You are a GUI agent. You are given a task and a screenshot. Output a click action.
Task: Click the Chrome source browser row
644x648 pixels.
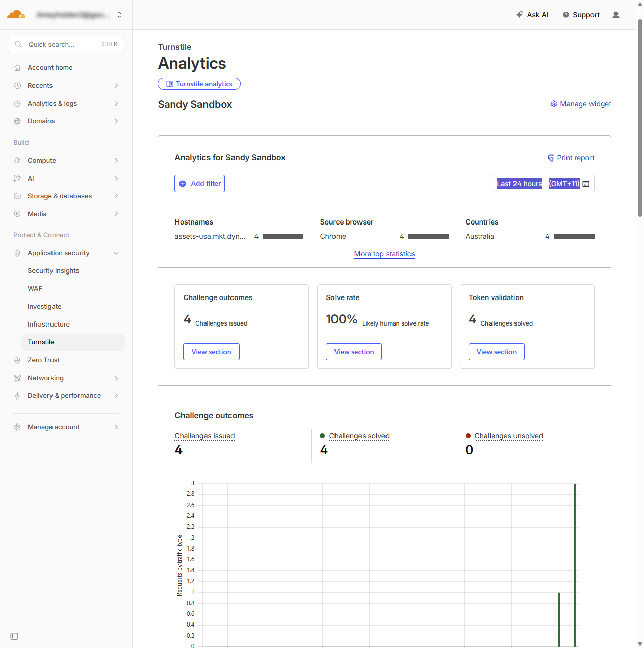tap(384, 236)
